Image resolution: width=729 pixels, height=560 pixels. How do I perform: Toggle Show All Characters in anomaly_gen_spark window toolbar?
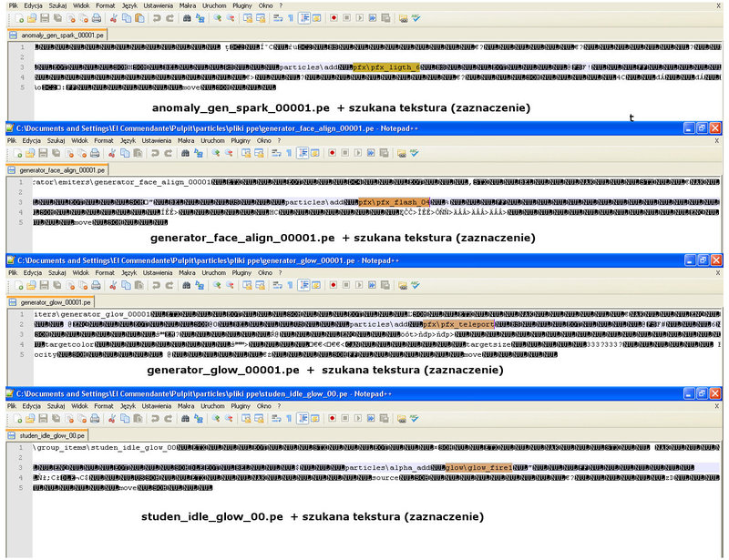click(290, 17)
